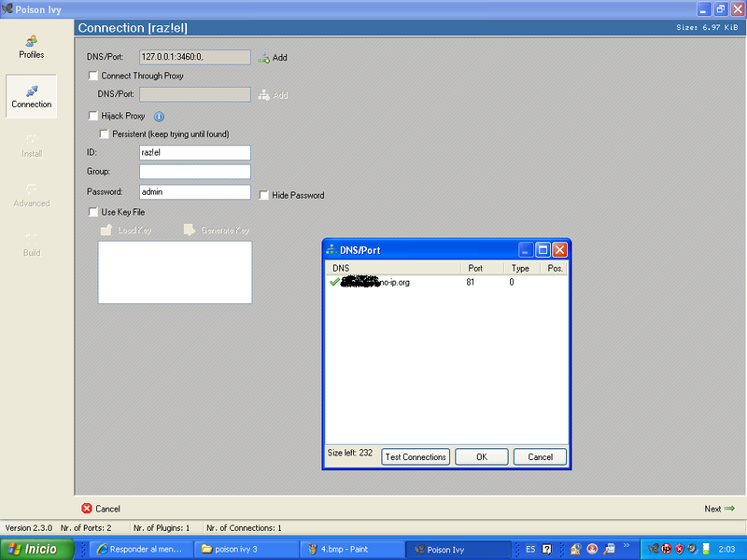This screenshot has width=747, height=560.
Task: Sort by the Type column header
Action: pyautogui.click(x=522, y=268)
